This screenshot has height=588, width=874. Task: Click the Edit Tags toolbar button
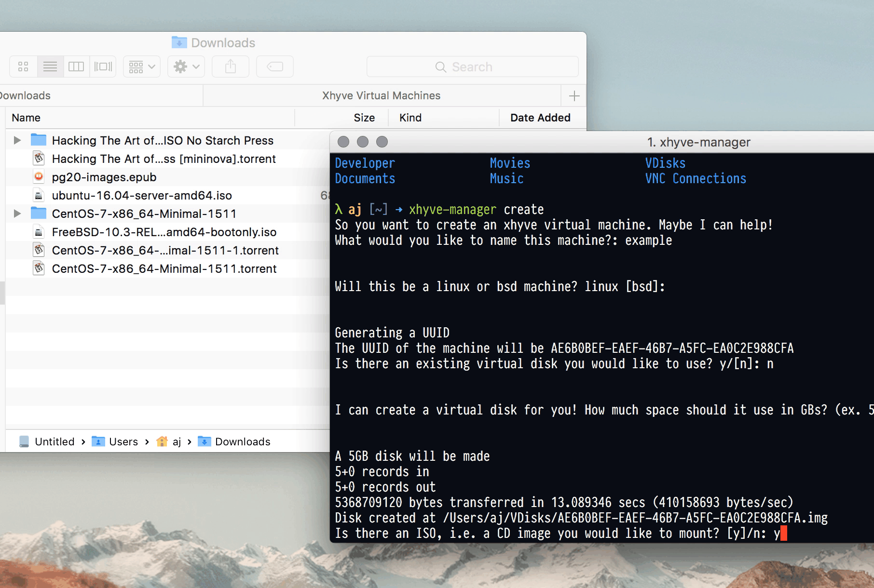coord(275,67)
